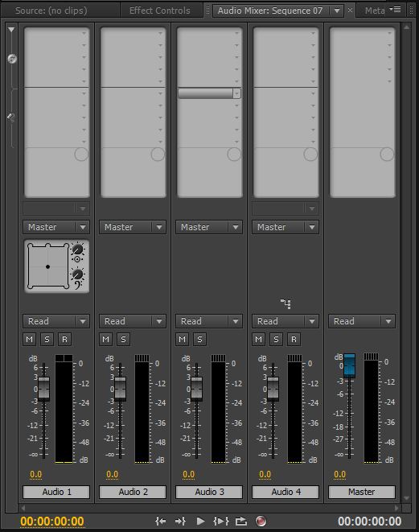
Task: Switch to the Source (no clips) tab
Action: coord(51,10)
